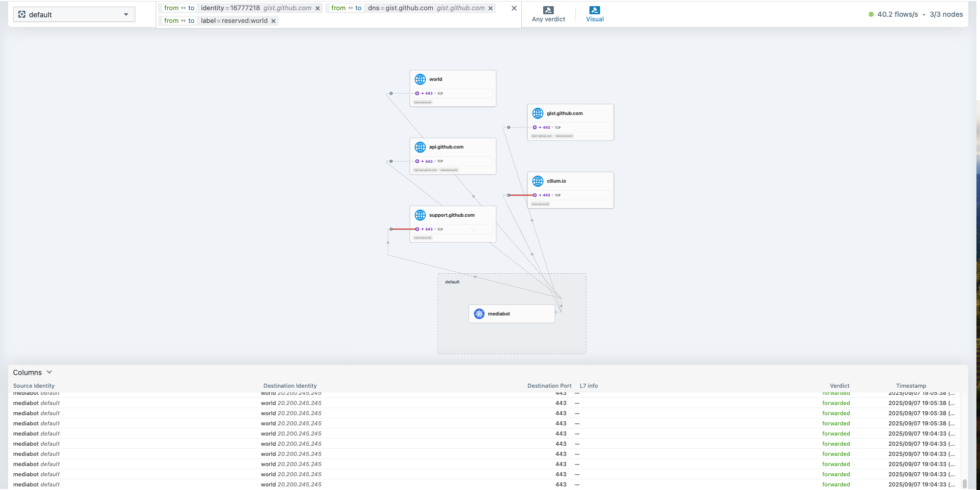Image resolution: width=980 pixels, height=490 pixels.
Task: Select the cilium.io service title
Action: (556, 181)
